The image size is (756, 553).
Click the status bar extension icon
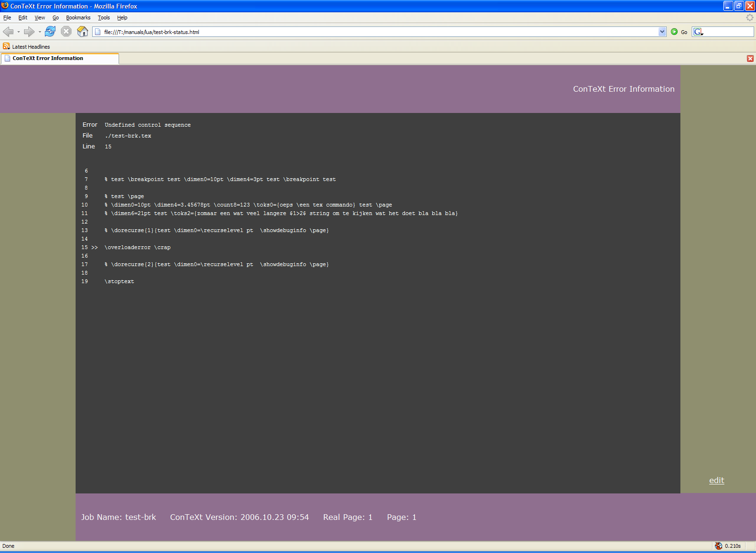pos(718,546)
